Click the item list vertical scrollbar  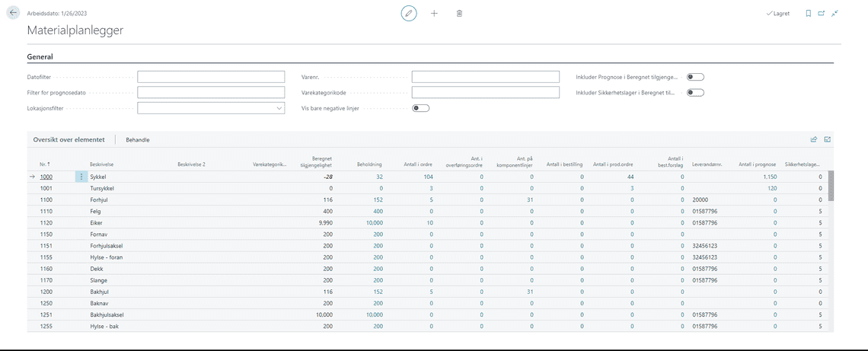point(831,186)
